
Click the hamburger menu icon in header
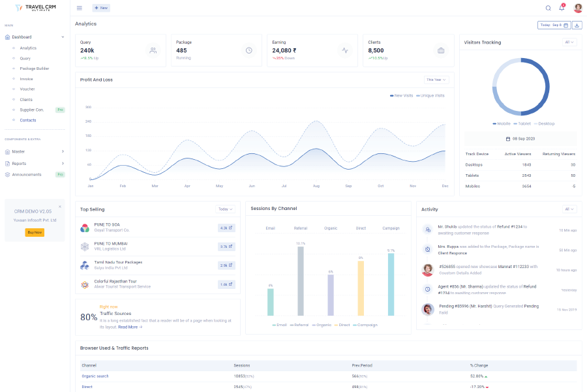tap(80, 8)
